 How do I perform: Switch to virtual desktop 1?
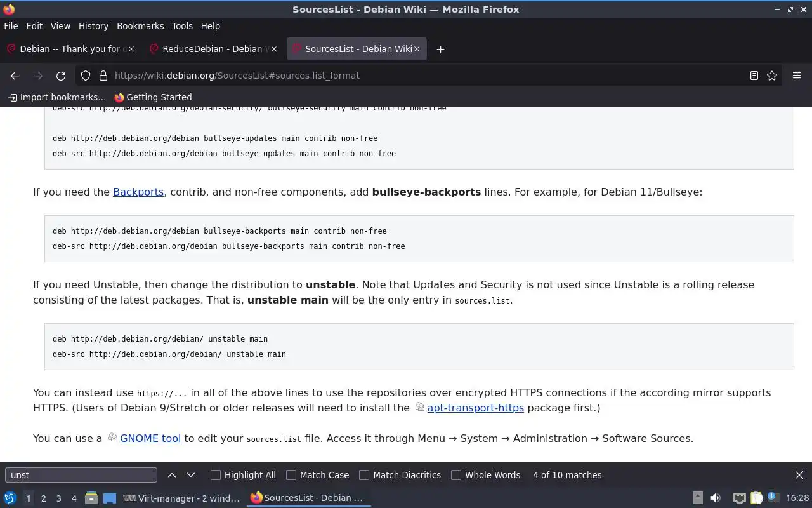[28, 498]
